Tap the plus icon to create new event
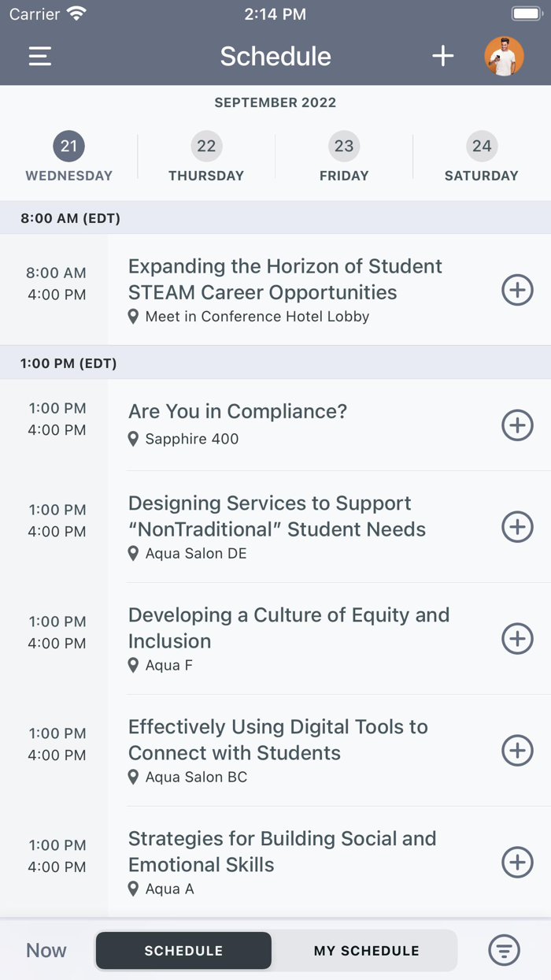Screen dimensions: 551x980 442,56
